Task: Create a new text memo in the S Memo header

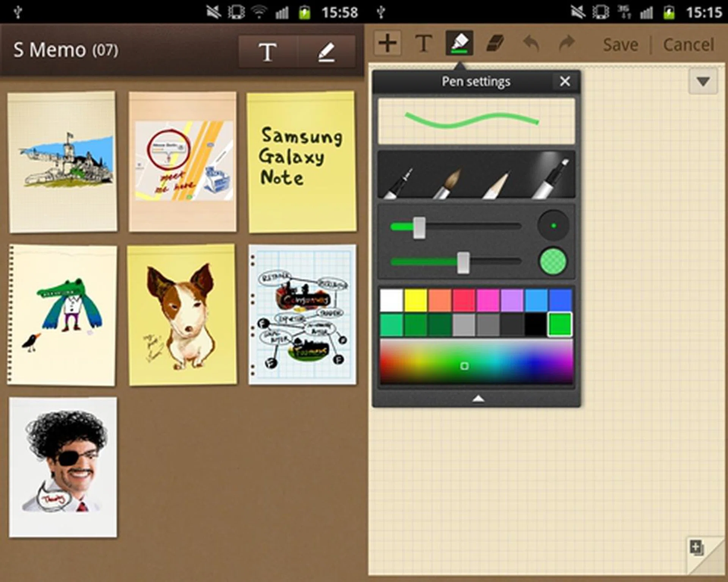Action: coord(267,52)
